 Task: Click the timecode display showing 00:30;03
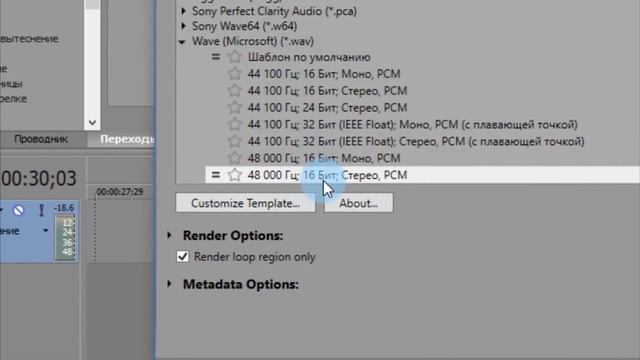38,178
